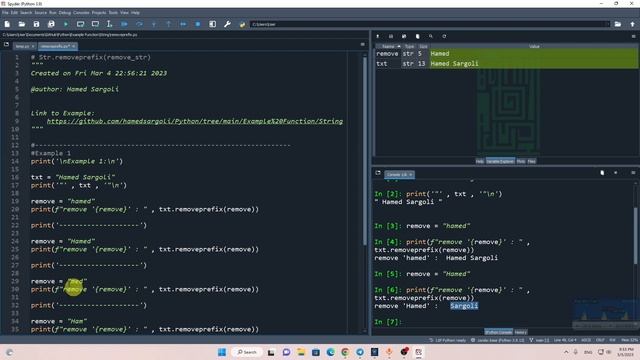
Task: Switch to Plots pane tab
Action: (521, 162)
